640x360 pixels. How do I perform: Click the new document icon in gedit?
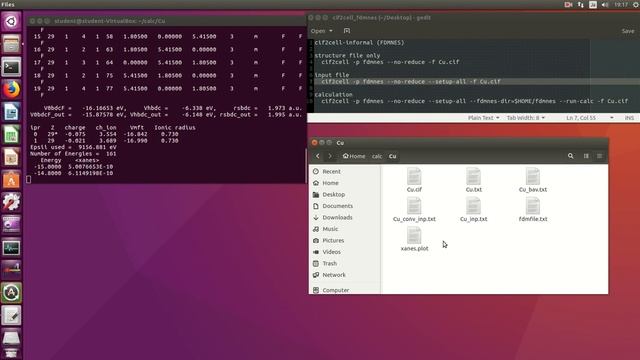pyautogui.click(x=347, y=31)
